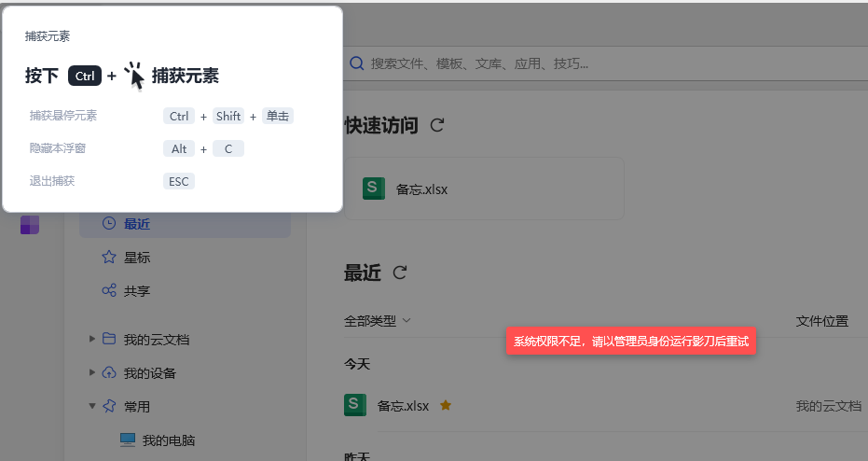Expand the 我的设备 tree node
Viewport: 868px width, 461px height.
pyautogui.click(x=92, y=372)
